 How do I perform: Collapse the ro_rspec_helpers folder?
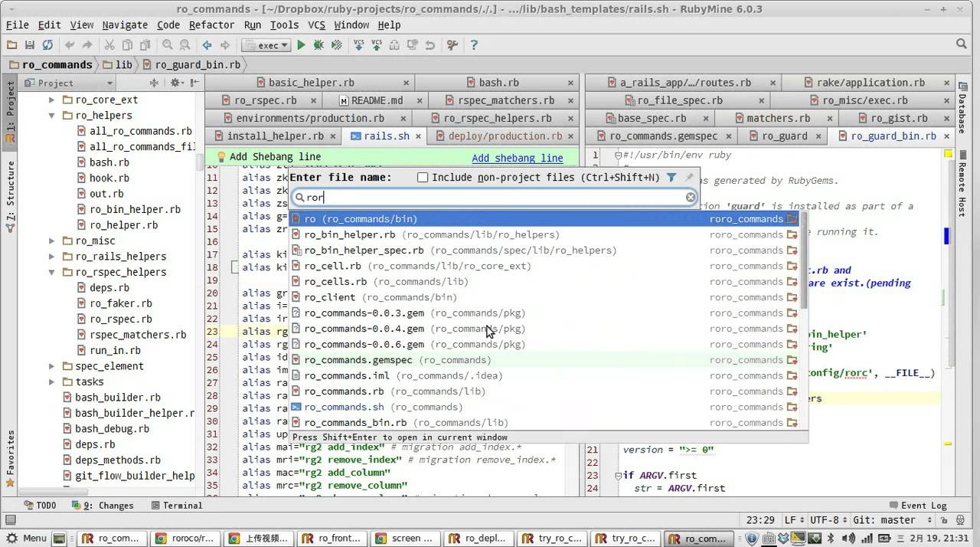[52, 272]
